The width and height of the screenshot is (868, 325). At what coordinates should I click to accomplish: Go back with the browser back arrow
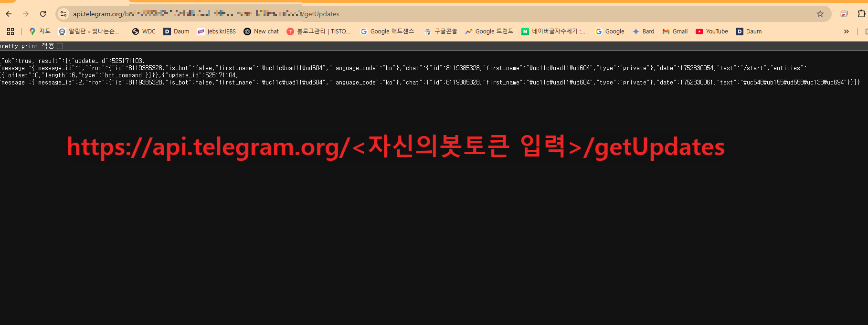pos(9,14)
